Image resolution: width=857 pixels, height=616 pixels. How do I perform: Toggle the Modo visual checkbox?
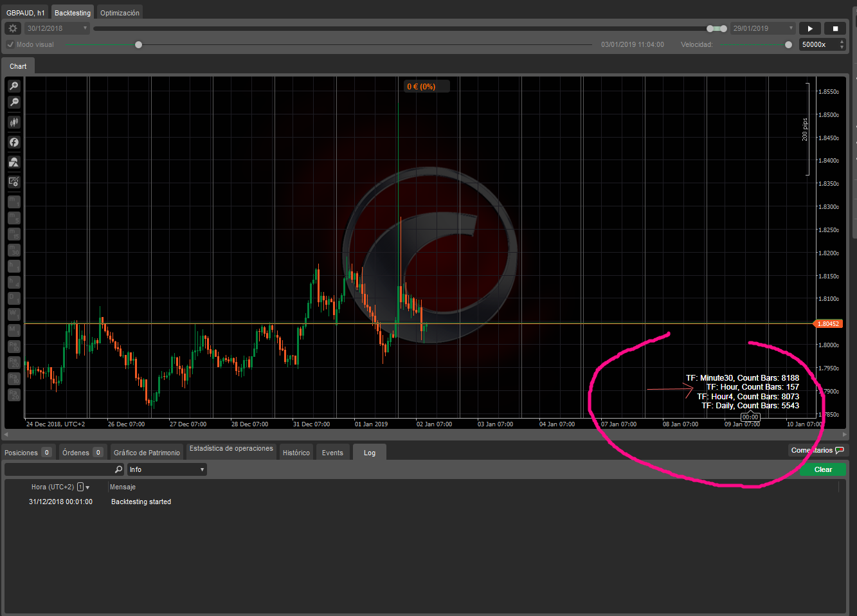[x=10, y=44]
